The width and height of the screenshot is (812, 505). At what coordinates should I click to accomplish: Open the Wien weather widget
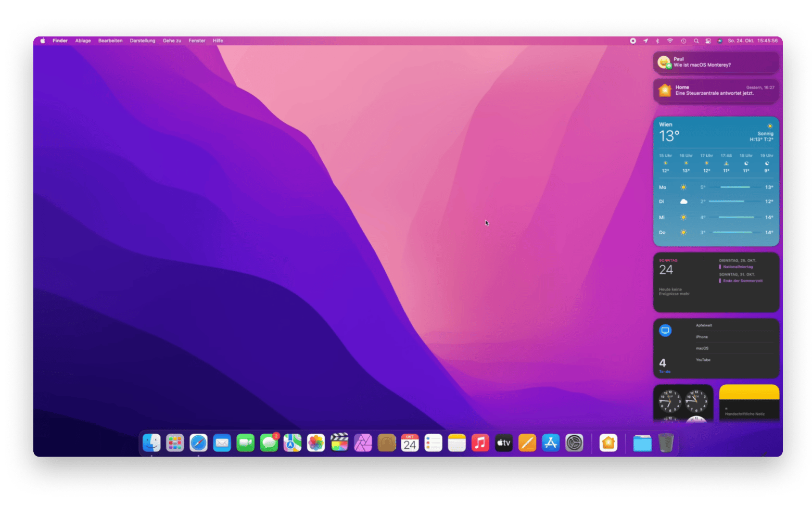[x=716, y=181]
